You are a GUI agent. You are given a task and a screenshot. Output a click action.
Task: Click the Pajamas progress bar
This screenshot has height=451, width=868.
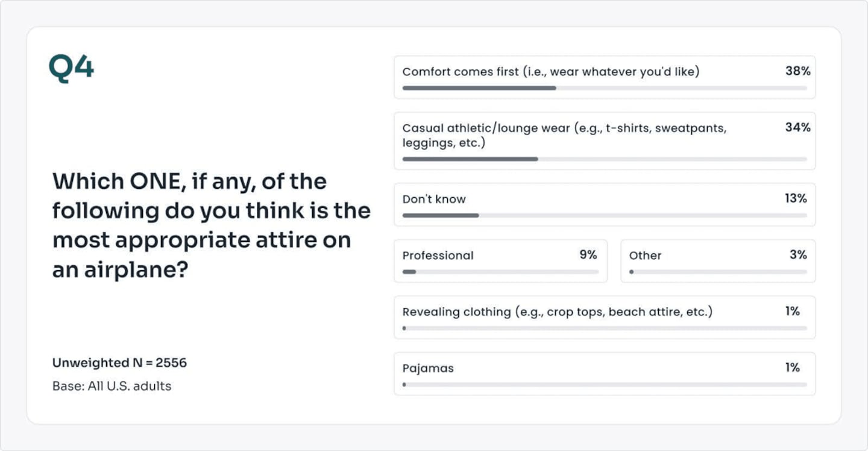tap(605, 385)
